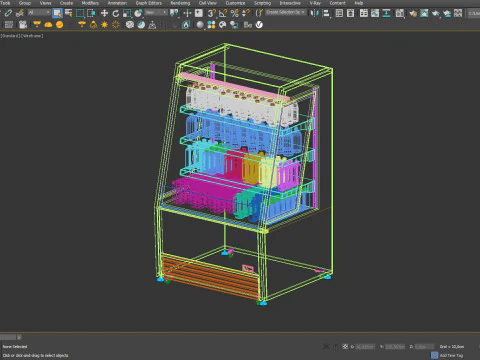The height and width of the screenshot is (360, 480).
Task: Open Create Selection Set dropdown
Action: click(x=286, y=12)
